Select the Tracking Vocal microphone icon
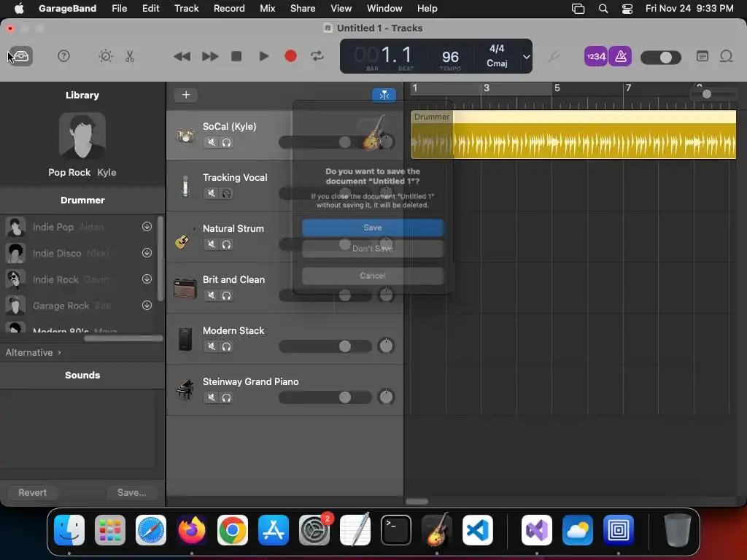The width and height of the screenshot is (747, 560). [185, 186]
